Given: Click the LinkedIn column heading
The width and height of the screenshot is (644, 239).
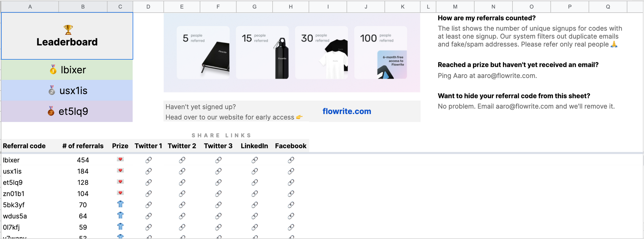Looking at the screenshot, I should (254, 146).
